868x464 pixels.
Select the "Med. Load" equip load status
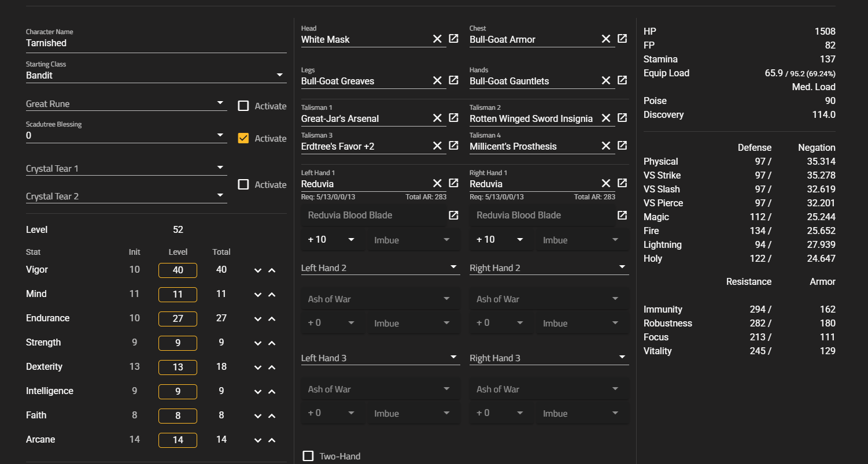point(814,87)
